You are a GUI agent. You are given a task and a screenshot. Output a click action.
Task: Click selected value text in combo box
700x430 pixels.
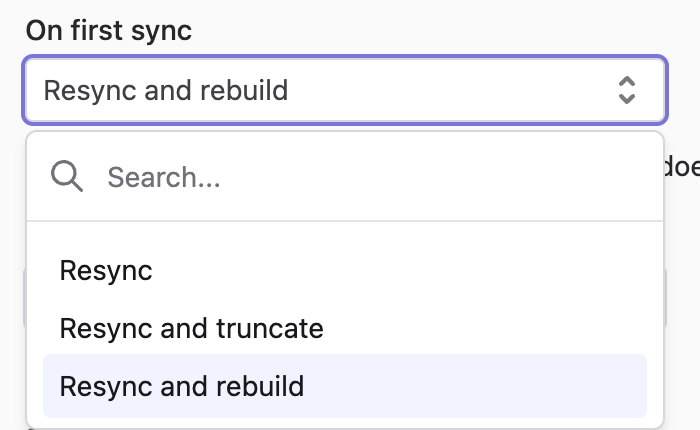pos(166,91)
